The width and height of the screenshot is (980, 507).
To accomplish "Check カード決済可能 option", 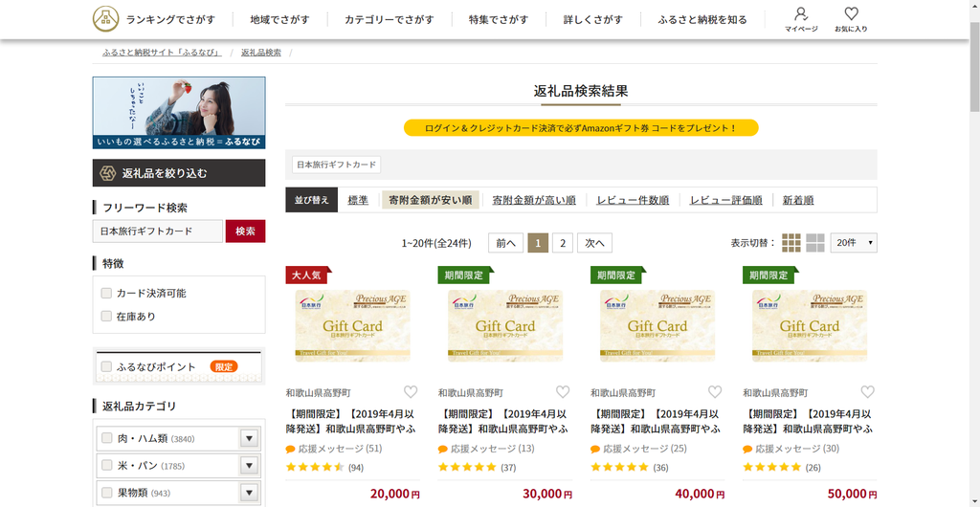I will (x=106, y=293).
